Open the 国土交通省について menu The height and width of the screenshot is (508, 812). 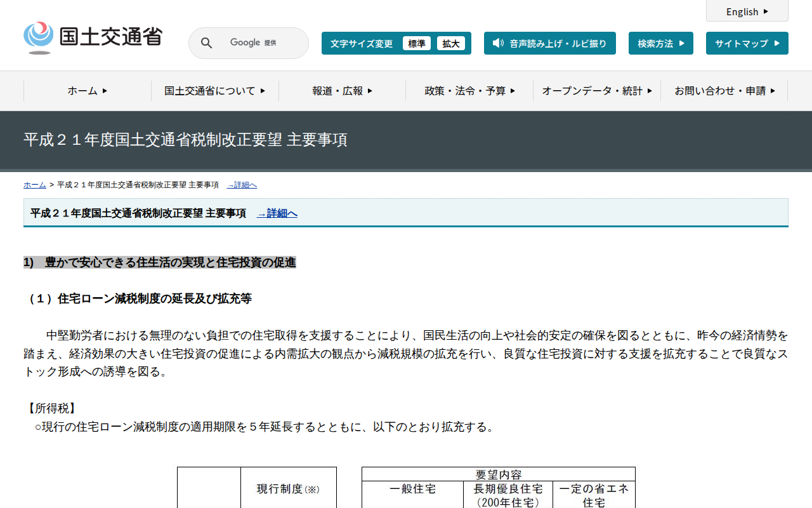click(x=215, y=91)
